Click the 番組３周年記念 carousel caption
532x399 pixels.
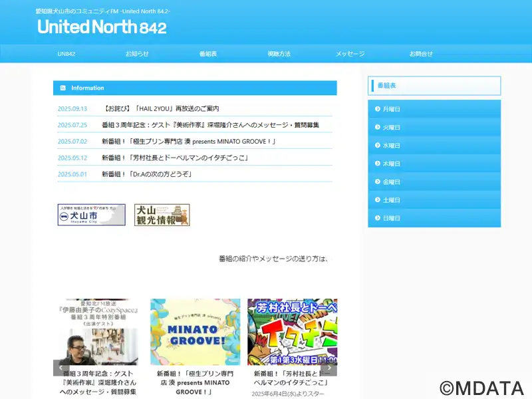click(x=98, y=383)
